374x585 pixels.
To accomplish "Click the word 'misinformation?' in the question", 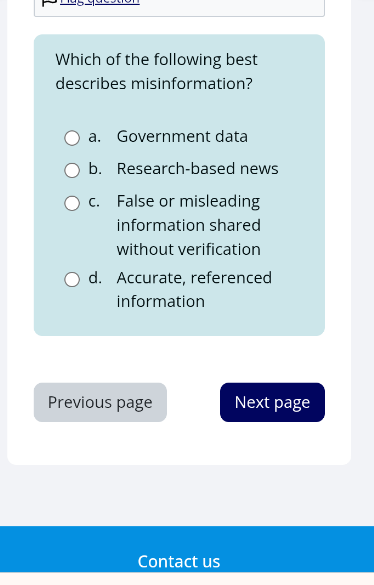I will (x=191, y=84).
